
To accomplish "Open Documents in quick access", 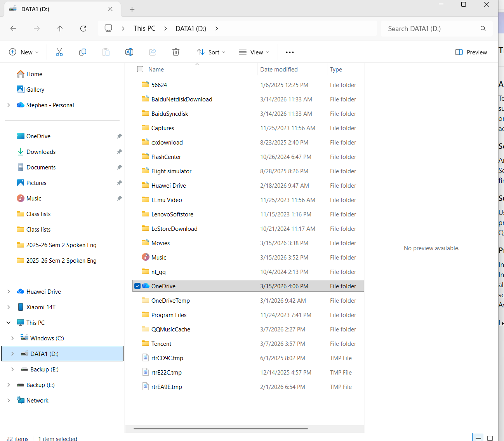I will [41, 167].
